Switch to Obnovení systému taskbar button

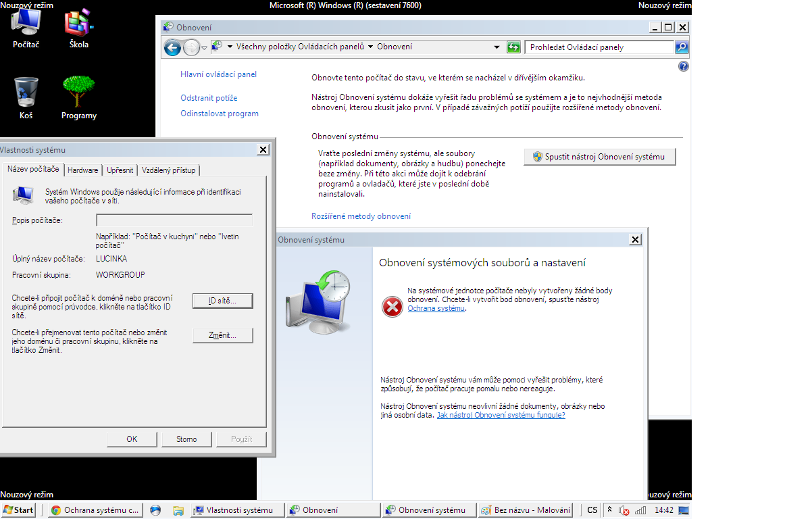tap(429, 510)
